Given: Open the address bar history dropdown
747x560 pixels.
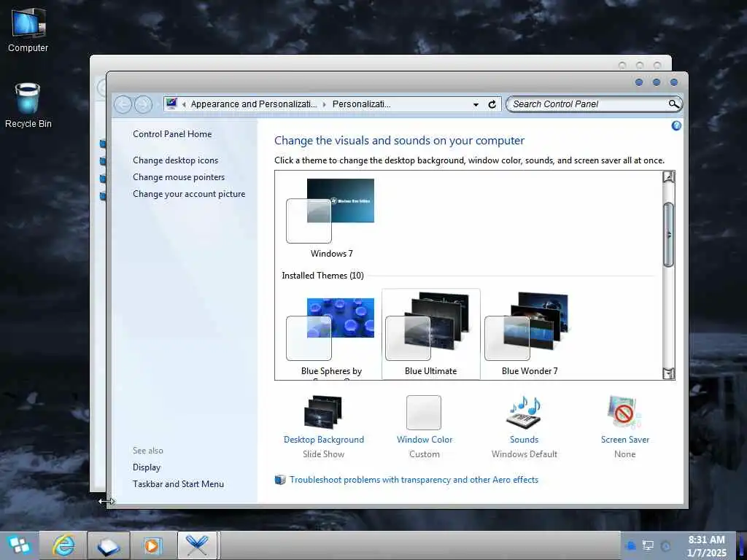Looking at the screenshot, I should pos(476,105).
